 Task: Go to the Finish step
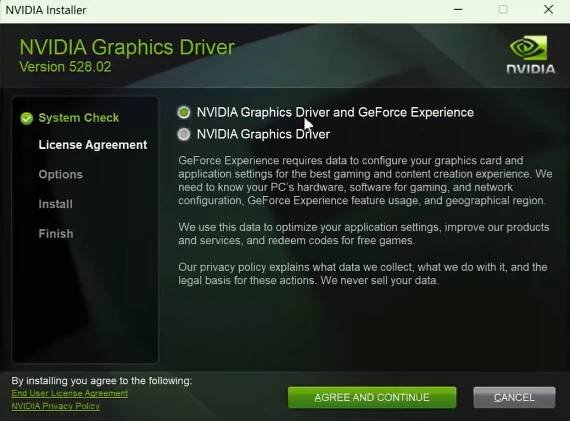coord(56,234)
